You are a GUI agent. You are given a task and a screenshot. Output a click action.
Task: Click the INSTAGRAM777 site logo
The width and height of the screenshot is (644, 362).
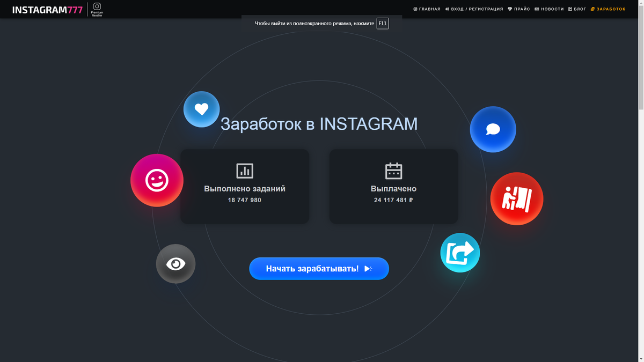tap(48, 10)
